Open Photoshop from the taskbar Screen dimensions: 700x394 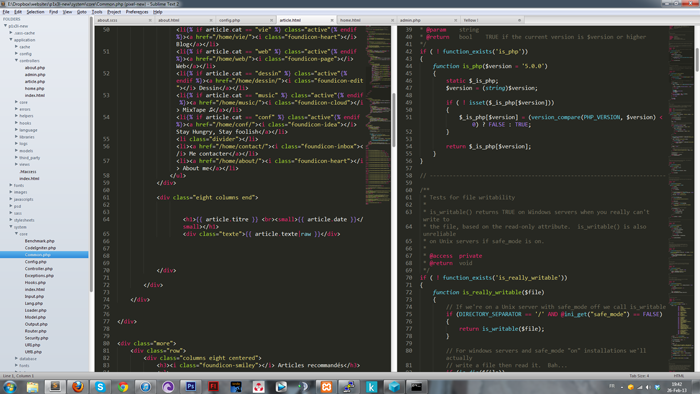pyautogui.click(x=191, y=386)
